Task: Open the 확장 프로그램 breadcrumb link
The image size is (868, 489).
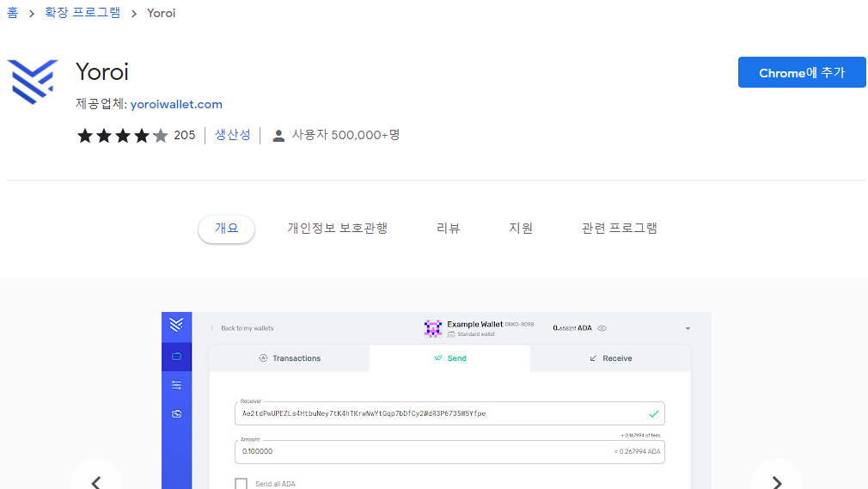Action: (x=83, y=13)
